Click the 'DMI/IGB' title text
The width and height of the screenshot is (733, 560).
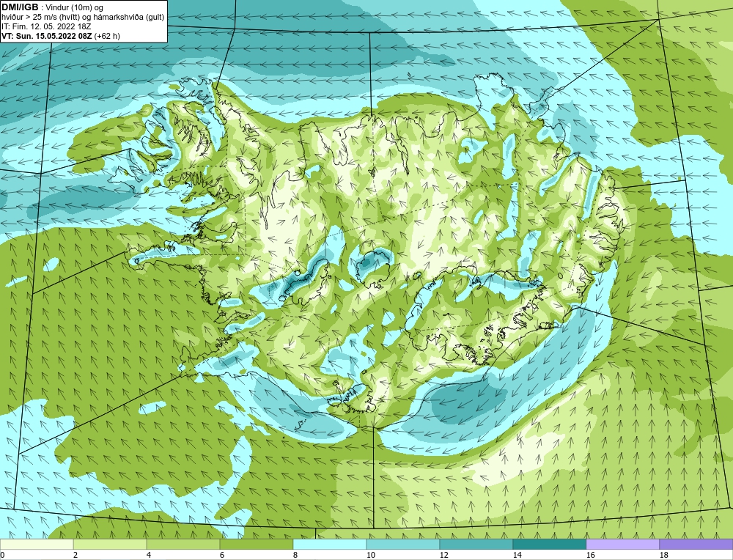pos(20,7)
